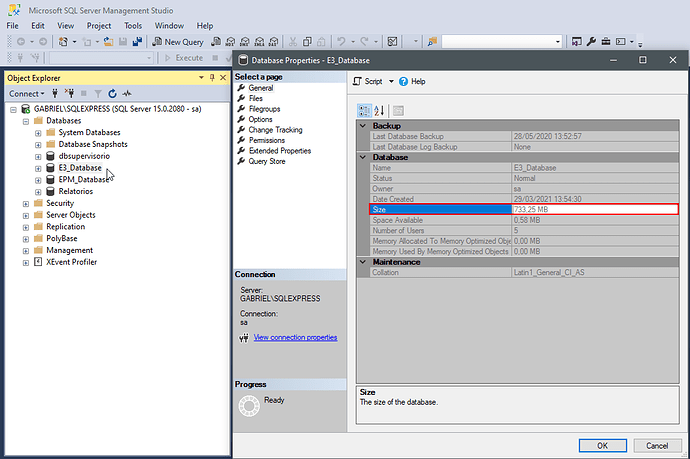
Task: Start a DAX query from toolbar
Action: pyautogui.click(x=273, y=42)
